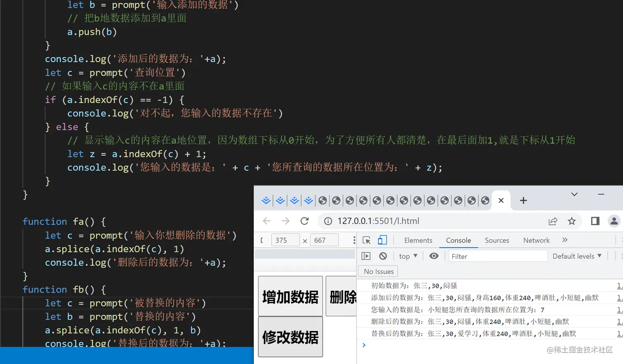The height and width of the screenshot is (364, 623).
Task: Focus the console Filter field
Action: [x=498, y=256]
